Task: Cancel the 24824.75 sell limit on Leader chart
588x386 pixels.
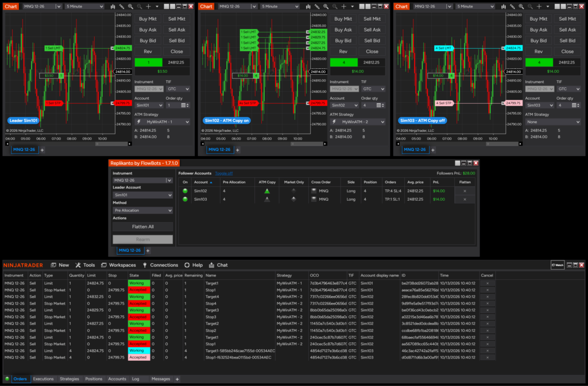Action: [x=112, y=48]
